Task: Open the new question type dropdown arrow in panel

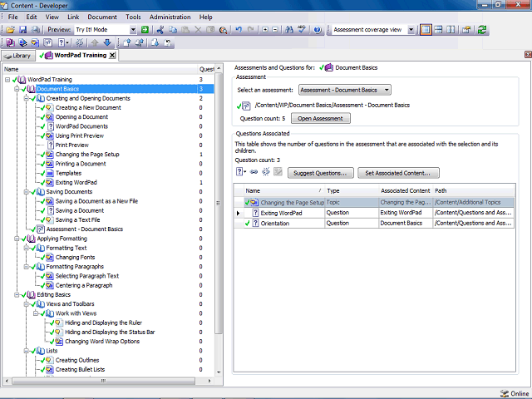Action: pos(245,172)
